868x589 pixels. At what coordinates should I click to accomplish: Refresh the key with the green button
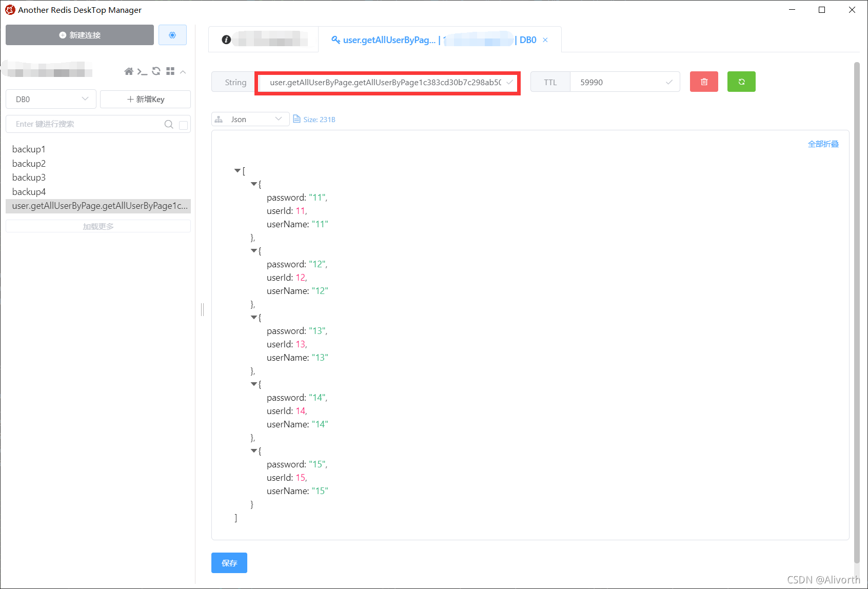pos(741,82)
